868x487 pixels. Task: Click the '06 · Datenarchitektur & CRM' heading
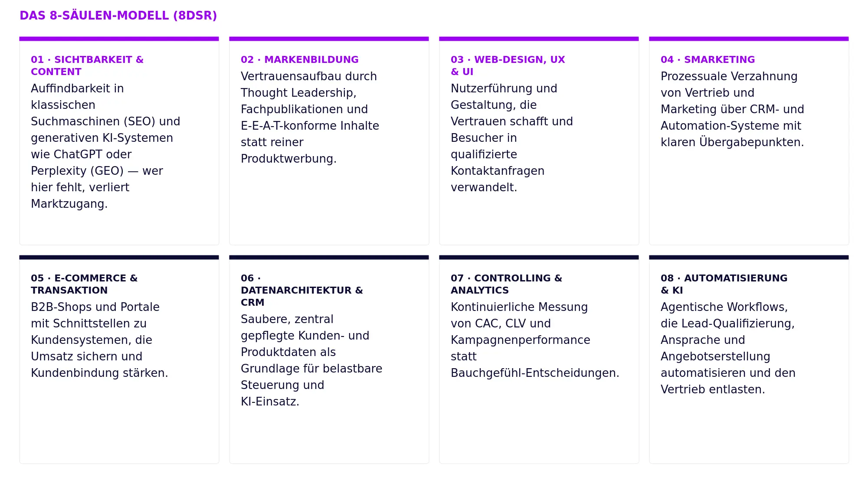302,290
